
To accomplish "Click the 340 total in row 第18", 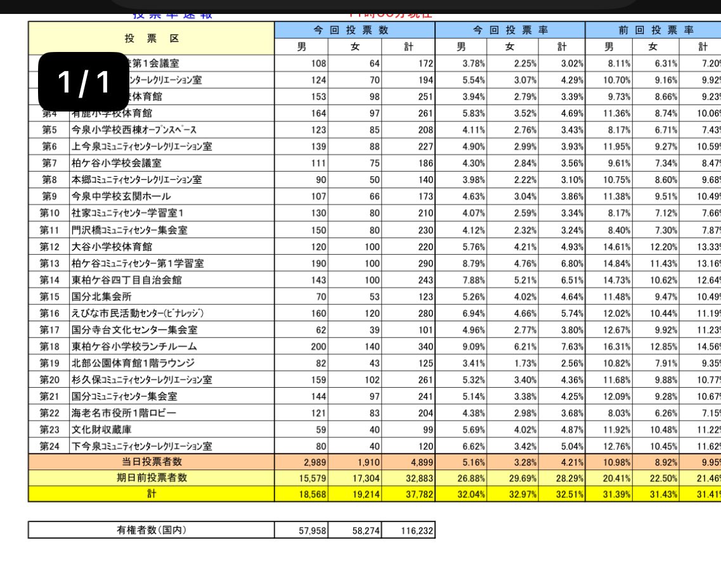I will (x=408, y=347).
